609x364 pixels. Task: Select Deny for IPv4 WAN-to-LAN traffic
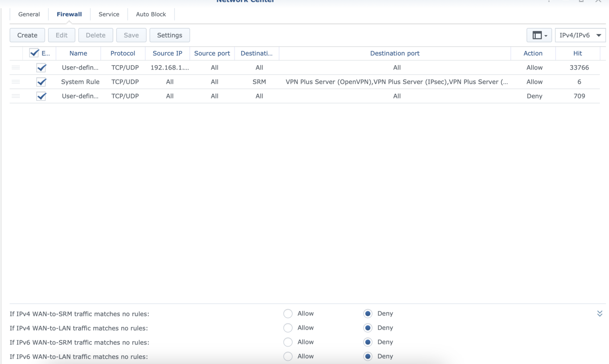coord(367,327)
